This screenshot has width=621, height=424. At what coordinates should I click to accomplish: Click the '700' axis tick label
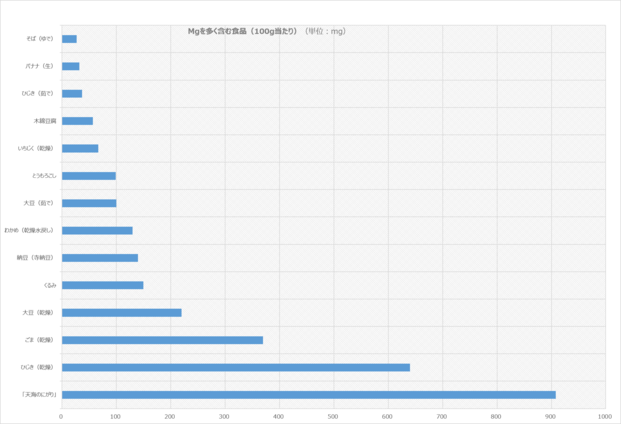point(442,416)
